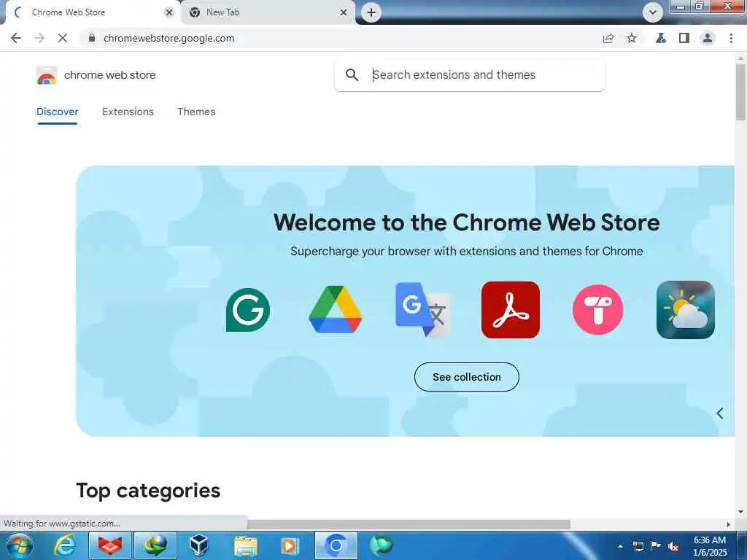
Task: Click the browser forward arrow
Action: tap(39, 38)
